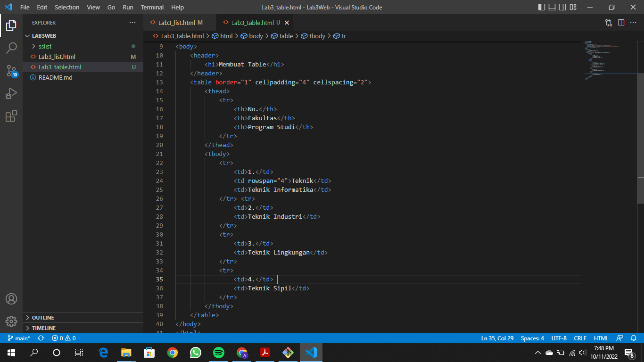Click Ln 35, Col 29 in status bar
Viewport: 644px width, 362px height.
pos(497,338)
